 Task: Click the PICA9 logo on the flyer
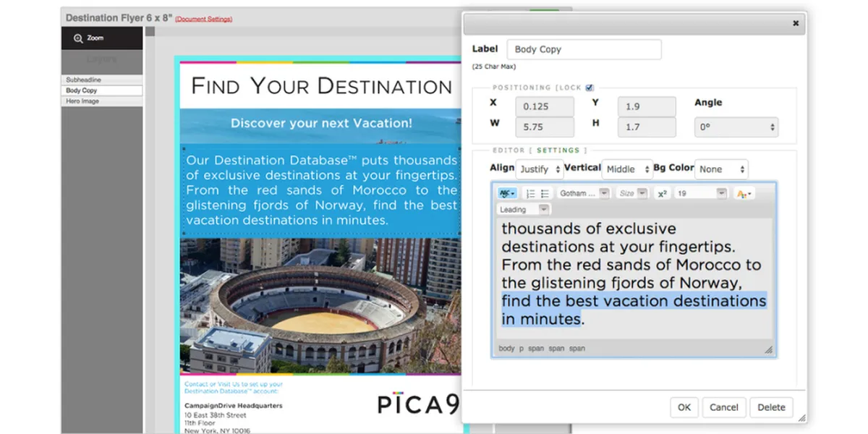tap(419, 404)
